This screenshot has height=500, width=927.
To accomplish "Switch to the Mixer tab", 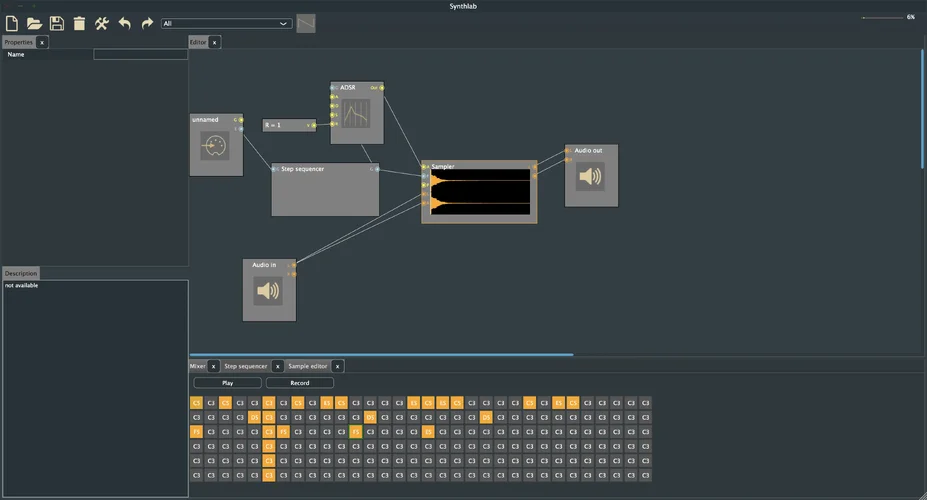I will pyautogui.click(x=197, y=366).
